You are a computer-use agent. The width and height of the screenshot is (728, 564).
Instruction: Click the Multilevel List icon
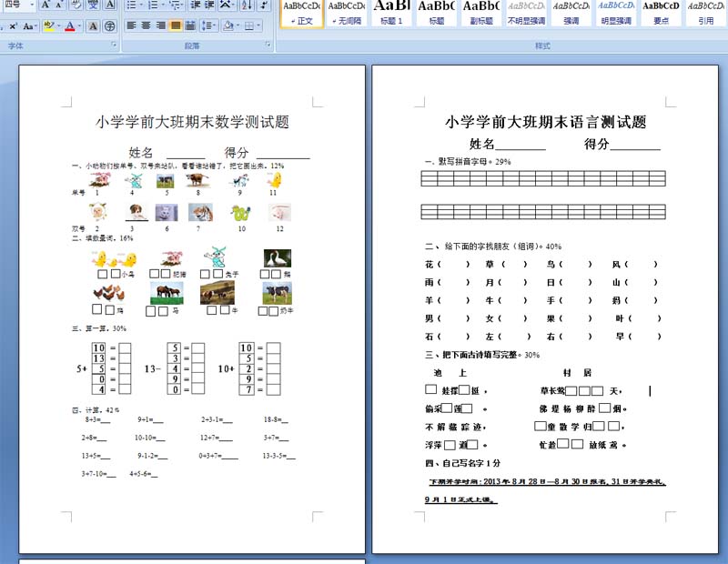pos(174,5)
